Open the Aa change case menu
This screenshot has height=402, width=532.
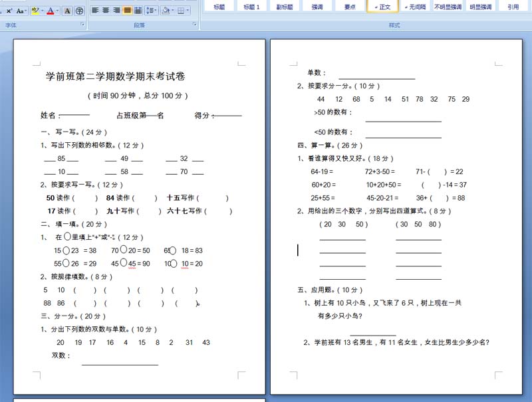[21, 11]
